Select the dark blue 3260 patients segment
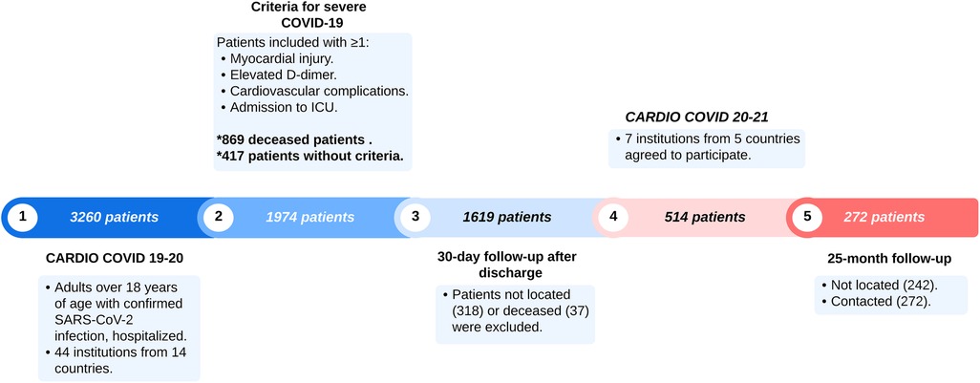This screenshot has width=980, height=383. 114,217
